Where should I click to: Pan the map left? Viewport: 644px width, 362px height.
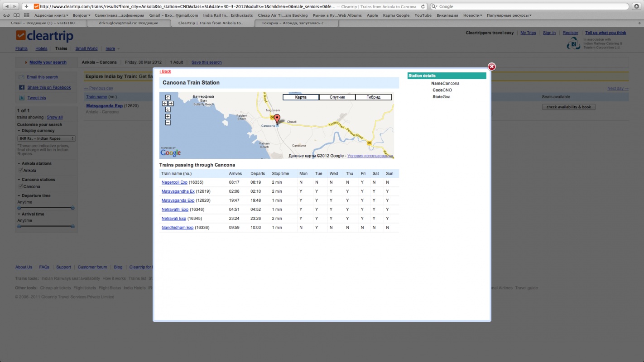(x=165, y=104)
